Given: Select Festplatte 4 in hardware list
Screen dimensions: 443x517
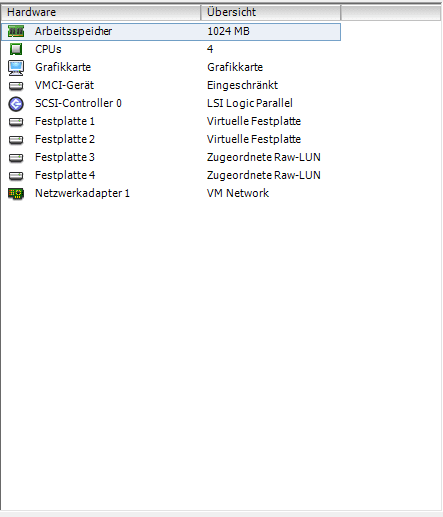Looking at the screenshot, I should point(65,175).
